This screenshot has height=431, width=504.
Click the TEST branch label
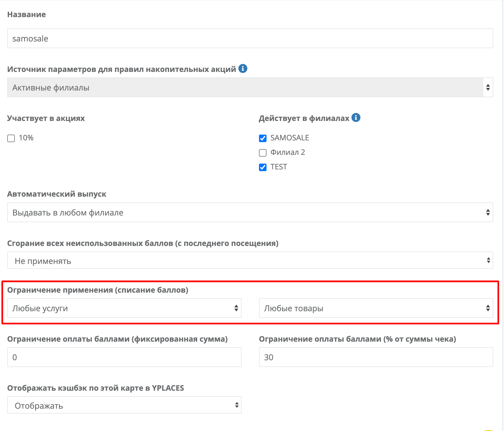279,167
